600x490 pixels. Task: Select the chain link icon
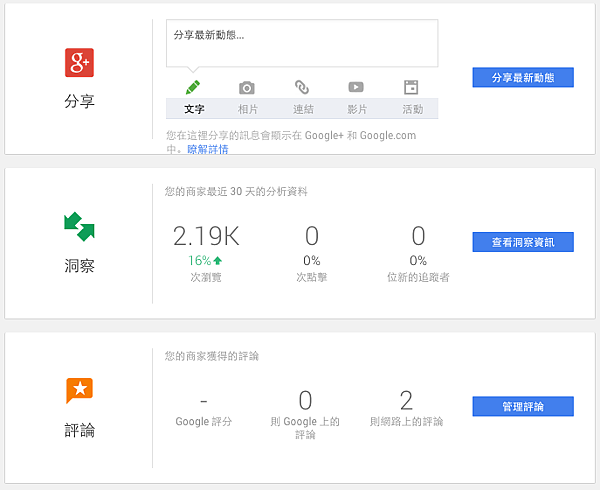[302, 87]
